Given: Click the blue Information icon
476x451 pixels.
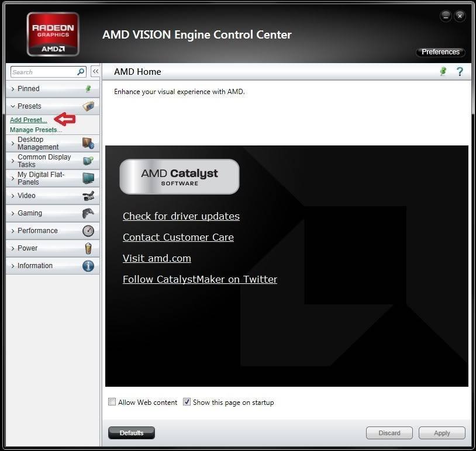Looking at the screenshot, I should (x=88, y=266).
